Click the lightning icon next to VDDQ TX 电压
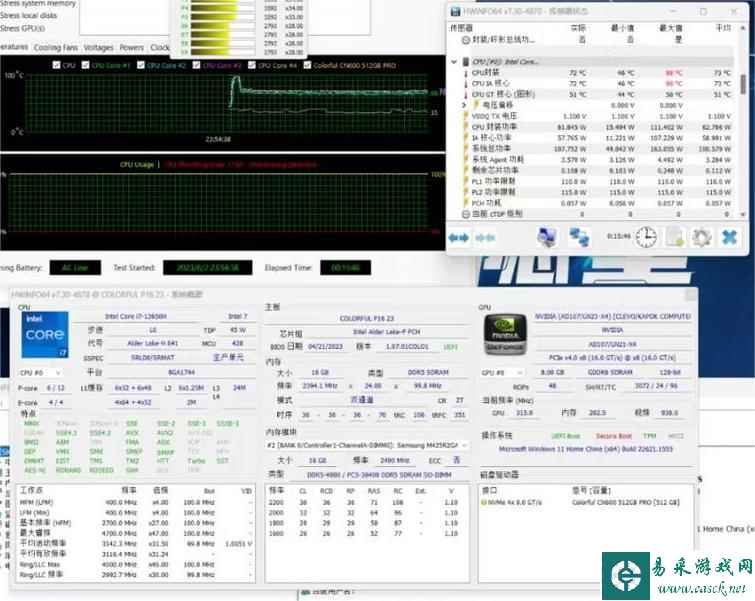Image resolution: width=755 pixels, height=601 pixels. 466,116
